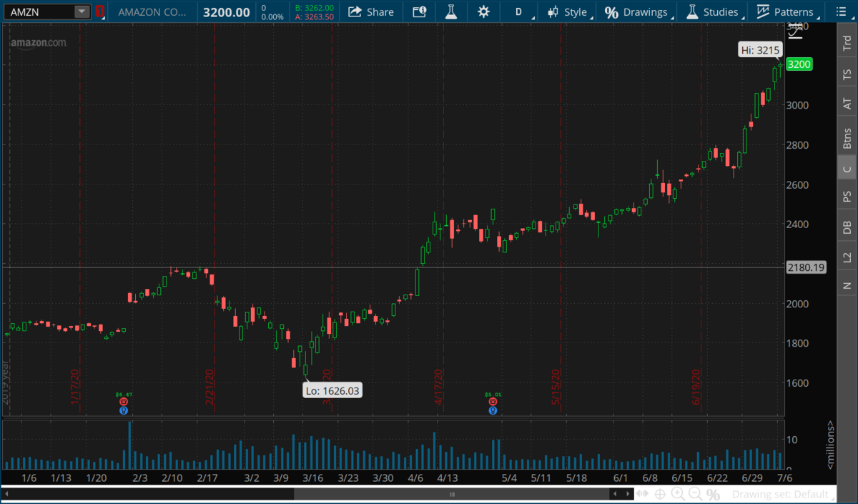Image resolution: width=858 pixels, height=504 pixels.
Task: Zoom out with the magnifier minus icon
Action: [x=695, y=494]
